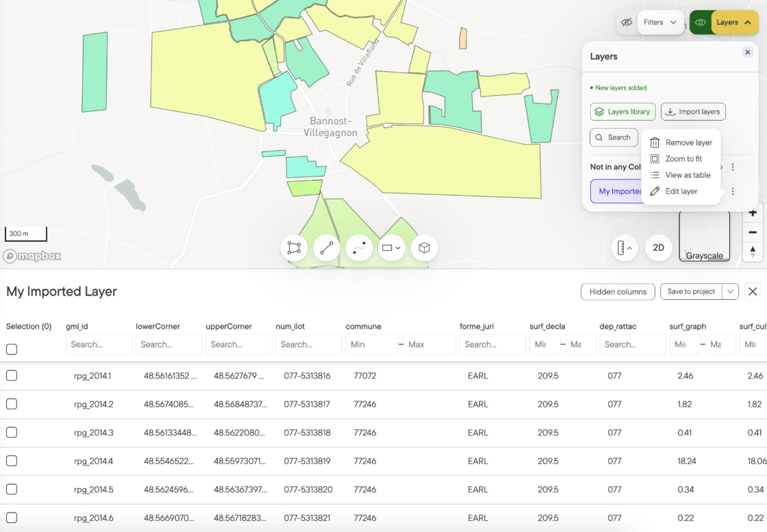Open the Layers library

[x=623, y=112]
